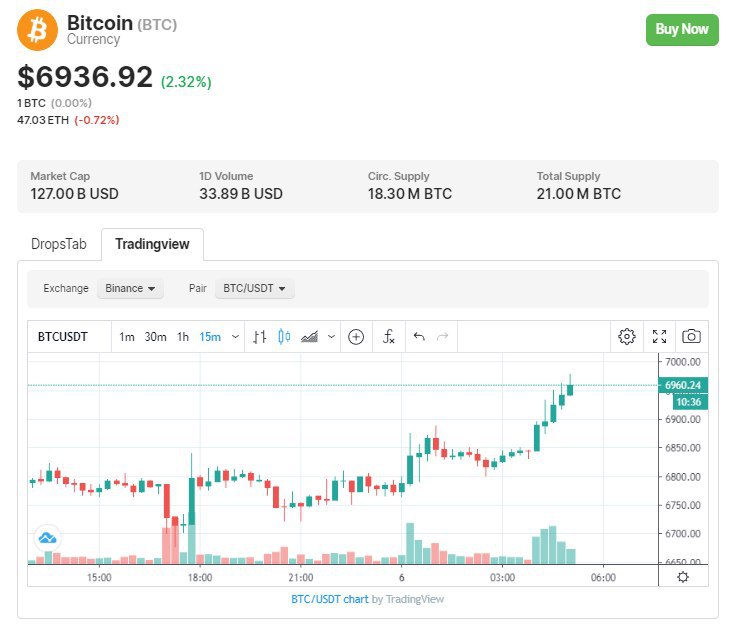Take a chart snapshot with camera icon
This screenshot has width=734, height=634.
pos(691,337)
